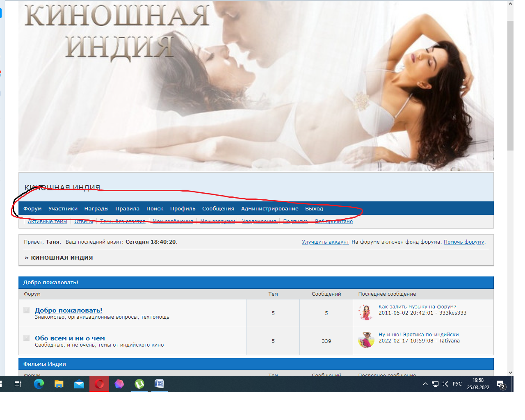525x420 pixels.
Task: Select Профиль in the forum menu
Action: coord(183,208)
